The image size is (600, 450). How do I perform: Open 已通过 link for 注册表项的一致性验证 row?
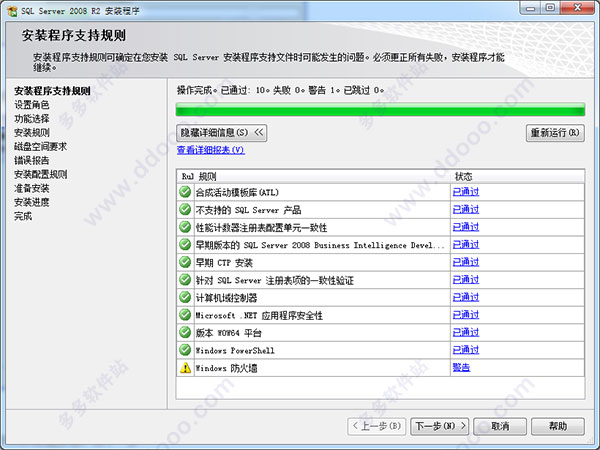click(466, 280)
